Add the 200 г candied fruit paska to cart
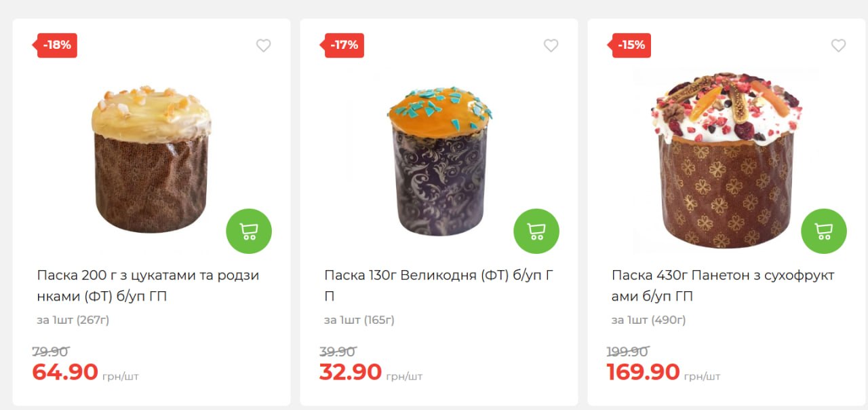This screenshot has height=410, width=868. point(249,231)
